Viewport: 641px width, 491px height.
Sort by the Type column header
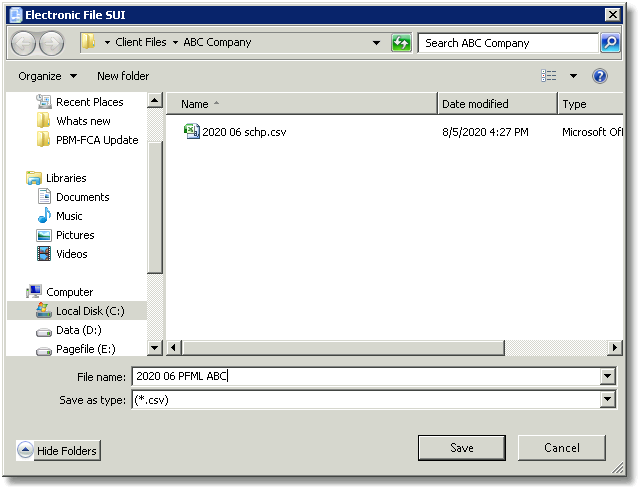[591, 104]
